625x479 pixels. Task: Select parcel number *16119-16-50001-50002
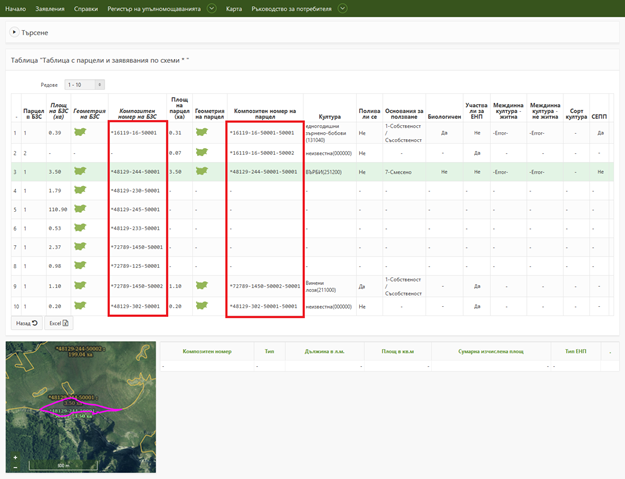[262, 153]
